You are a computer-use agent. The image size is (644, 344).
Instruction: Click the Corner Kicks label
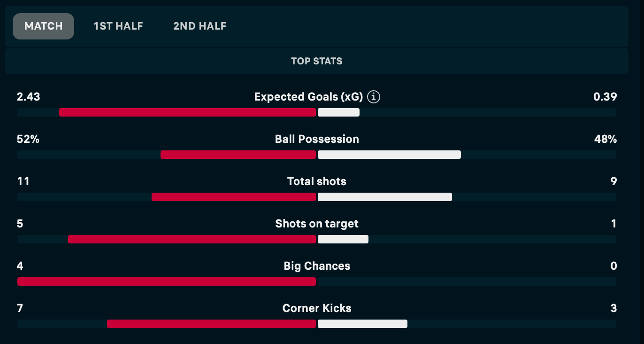pyautogui.click(x=316, y=308)
